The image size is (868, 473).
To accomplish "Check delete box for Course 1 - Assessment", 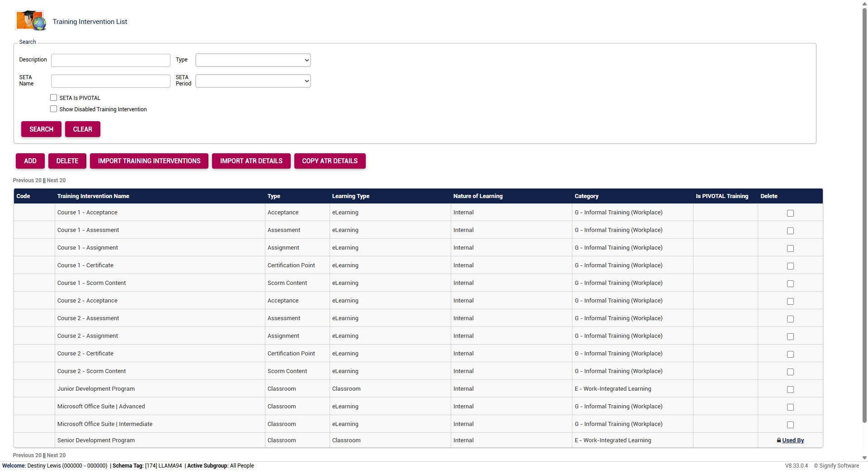I will point(790,231).
